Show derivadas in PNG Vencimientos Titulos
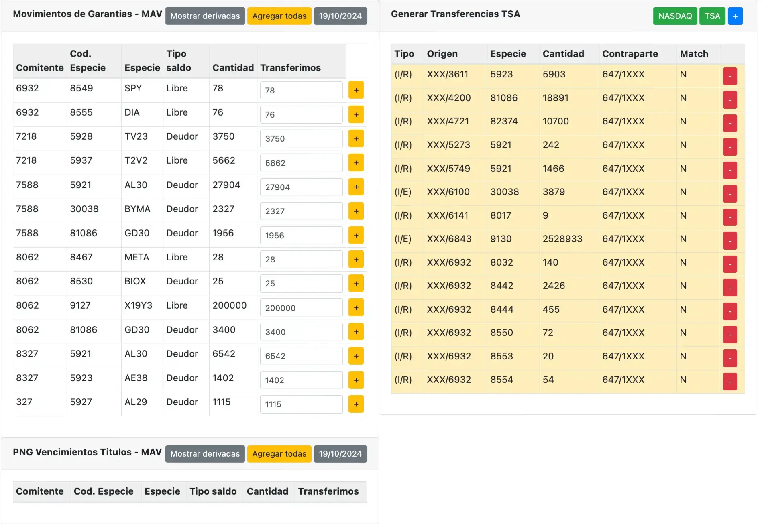 [x=205, y=454]
